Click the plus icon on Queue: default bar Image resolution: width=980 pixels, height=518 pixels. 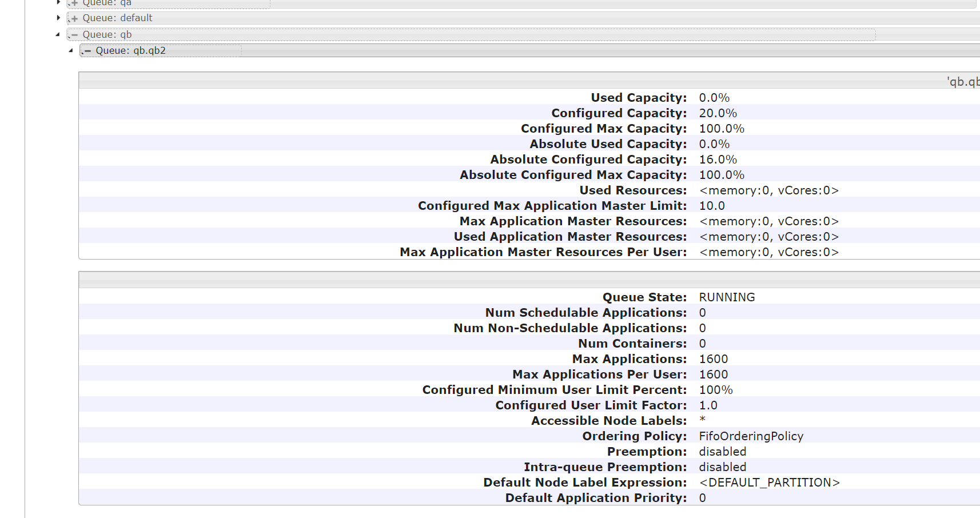pyautogui.click(x=74, y=19)
